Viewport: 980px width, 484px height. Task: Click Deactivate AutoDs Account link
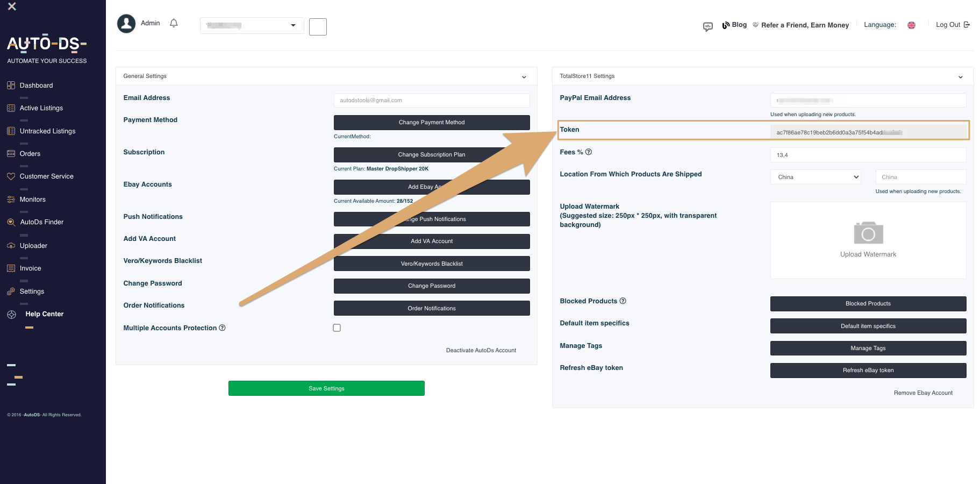(x=481, y=350)
